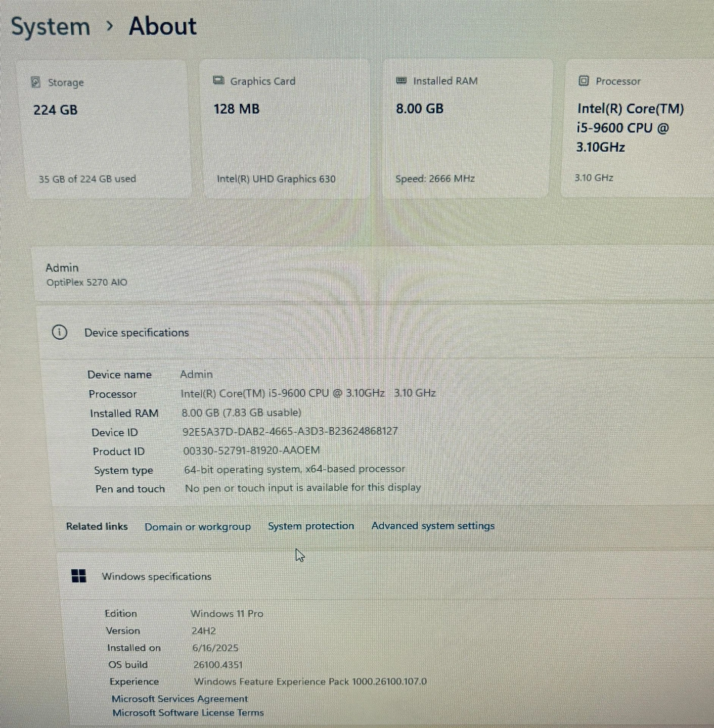Click the Installed RAM chip icon
Image resolution: width=714 pixels, height=728 pixels.
(x=401, y=80)
